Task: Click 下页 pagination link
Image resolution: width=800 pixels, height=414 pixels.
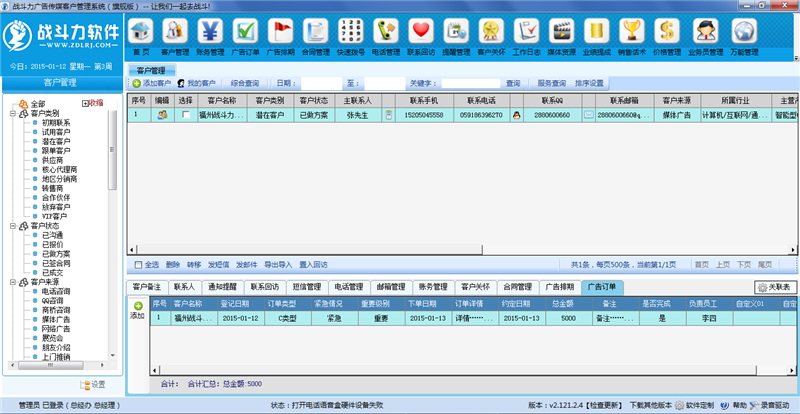Action: pos(743,265)
